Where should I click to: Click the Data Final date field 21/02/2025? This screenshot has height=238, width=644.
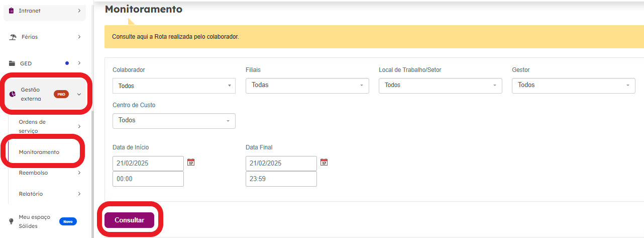(281, 164)
